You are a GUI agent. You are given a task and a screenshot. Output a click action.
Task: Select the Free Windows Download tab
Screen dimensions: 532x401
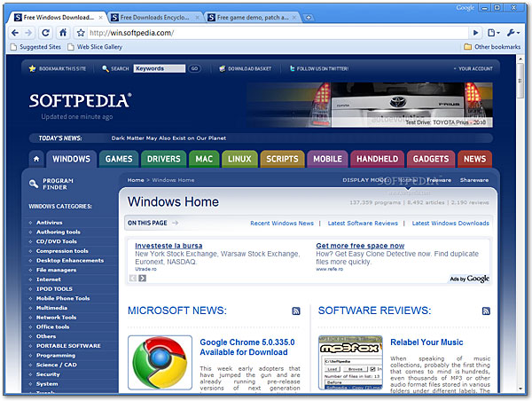[58, 18]
